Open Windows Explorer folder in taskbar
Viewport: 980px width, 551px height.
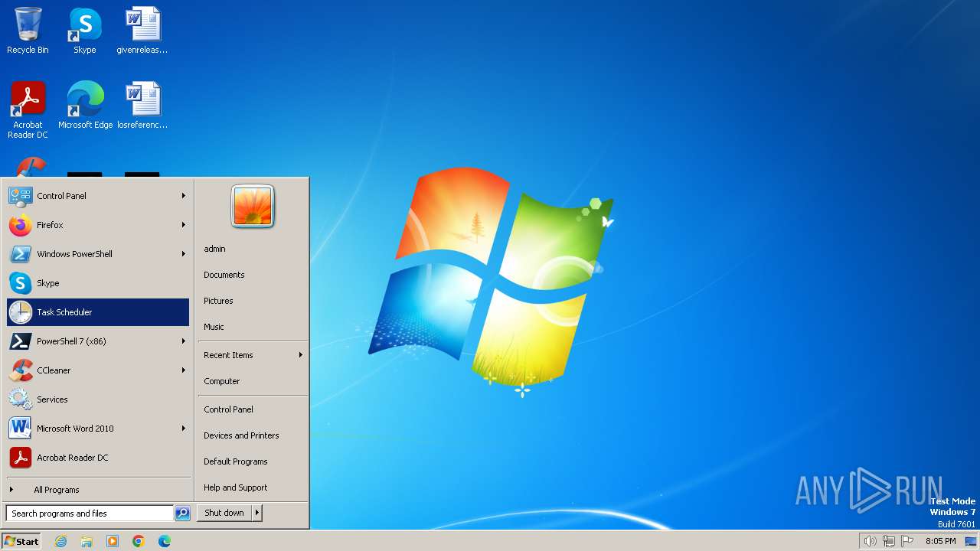coord(87,541)
